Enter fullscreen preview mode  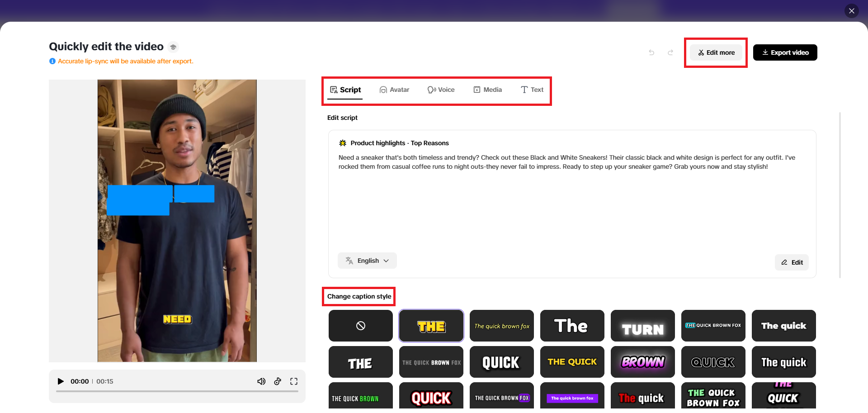click(294, 381)
